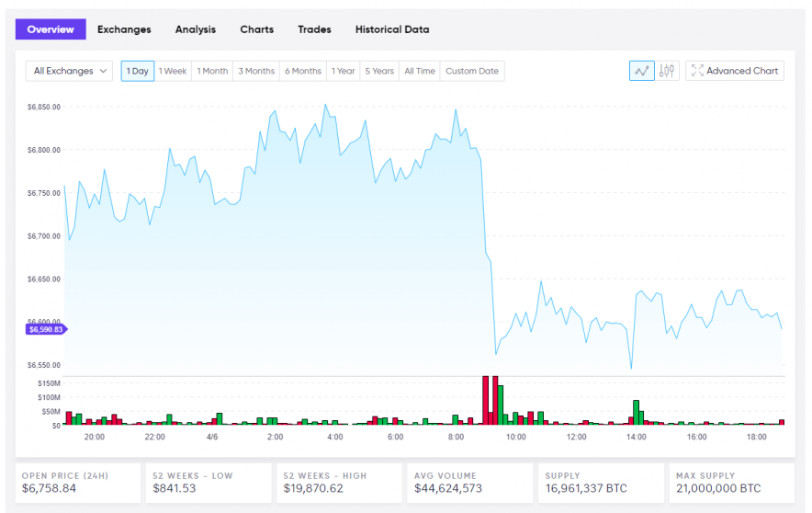Choose the 6 Months range

click(x=303, y=71)
